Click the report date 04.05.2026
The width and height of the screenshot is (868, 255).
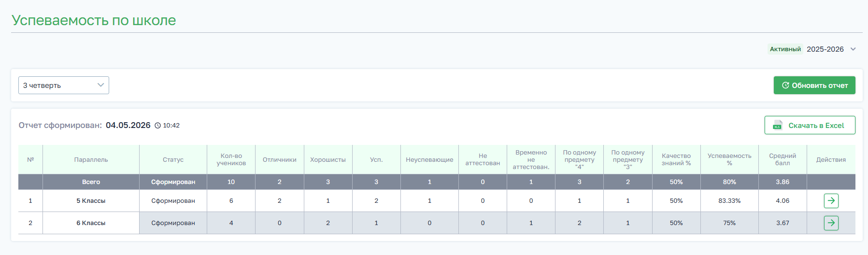tap(128, 125)
